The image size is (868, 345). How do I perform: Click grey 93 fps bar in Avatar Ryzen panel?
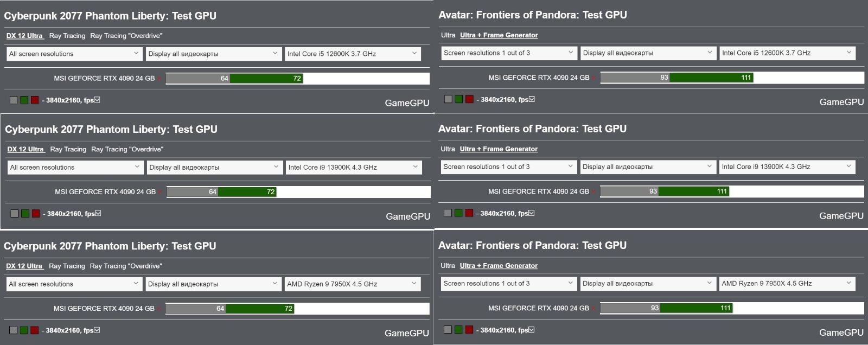630,308
